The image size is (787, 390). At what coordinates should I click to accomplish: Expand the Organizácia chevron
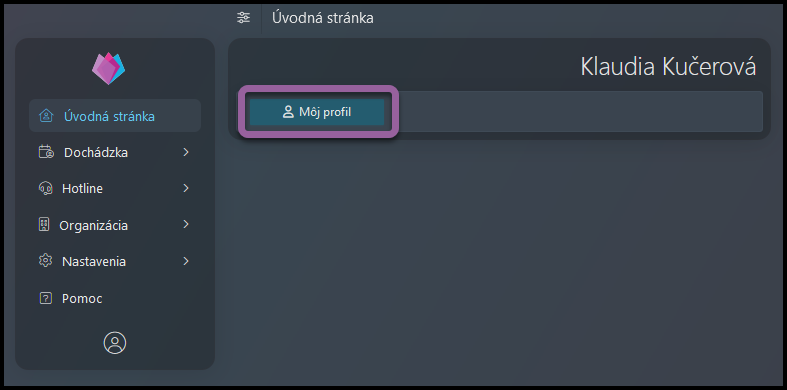[x=186, y=224]
